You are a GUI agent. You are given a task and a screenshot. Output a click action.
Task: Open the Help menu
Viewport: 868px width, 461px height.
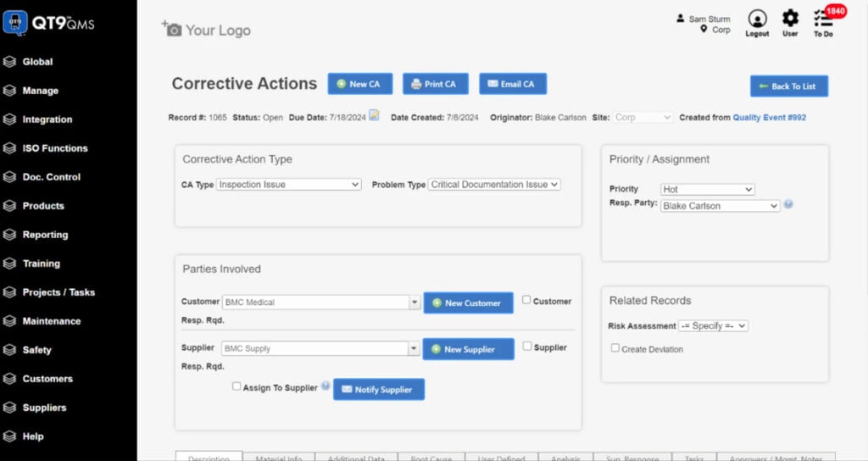tap(33, 436)
